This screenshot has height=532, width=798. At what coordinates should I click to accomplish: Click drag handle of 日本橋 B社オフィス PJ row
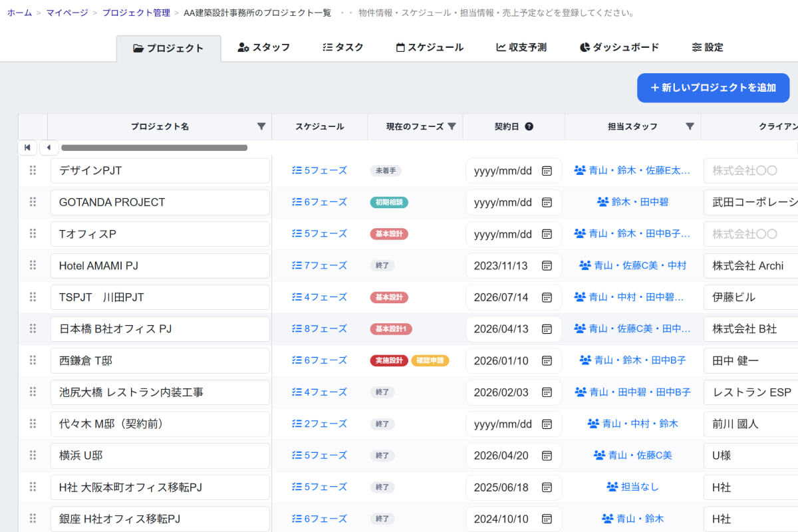tap(33, 328)
